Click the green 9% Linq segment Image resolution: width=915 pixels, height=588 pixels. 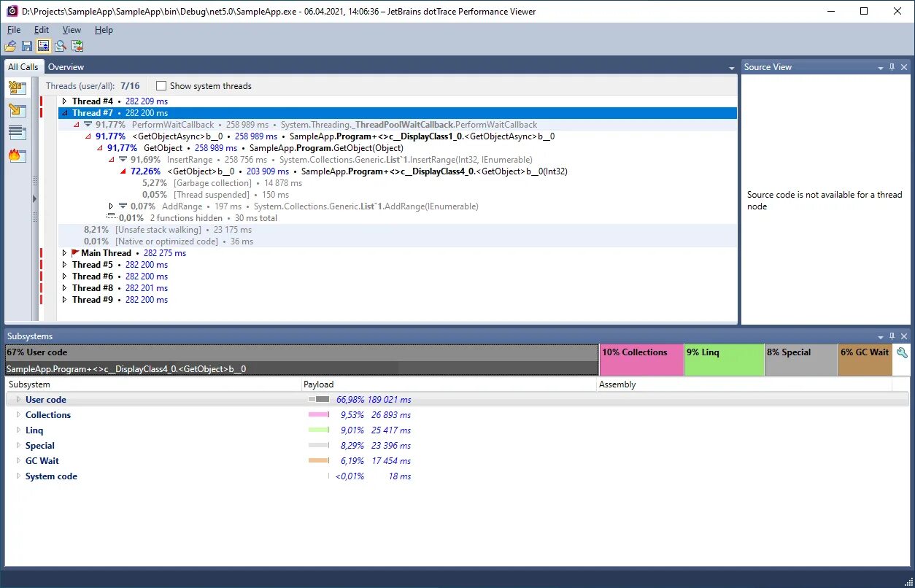click(725, 360)
